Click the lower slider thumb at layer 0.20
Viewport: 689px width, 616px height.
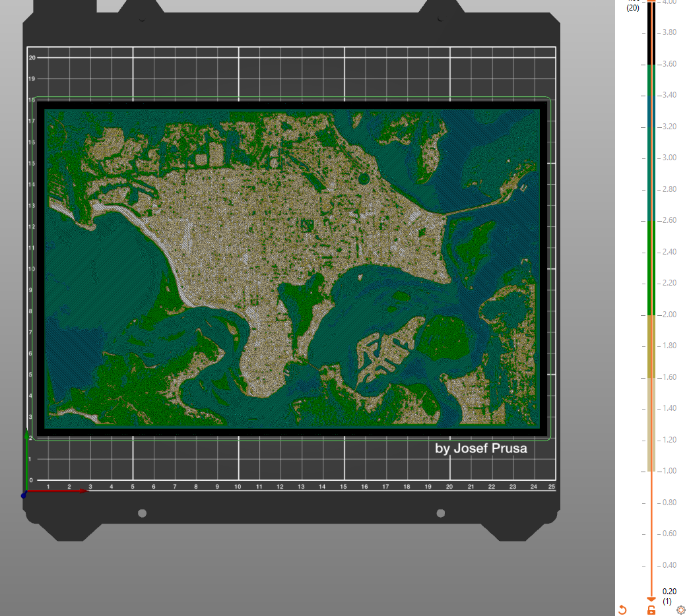[x=651, y=600]
